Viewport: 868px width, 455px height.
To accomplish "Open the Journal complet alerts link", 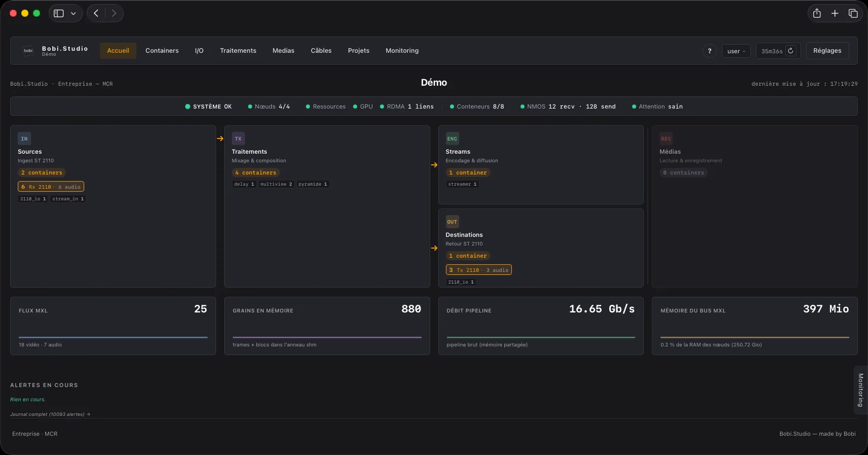I will click(x=50, y=414).
